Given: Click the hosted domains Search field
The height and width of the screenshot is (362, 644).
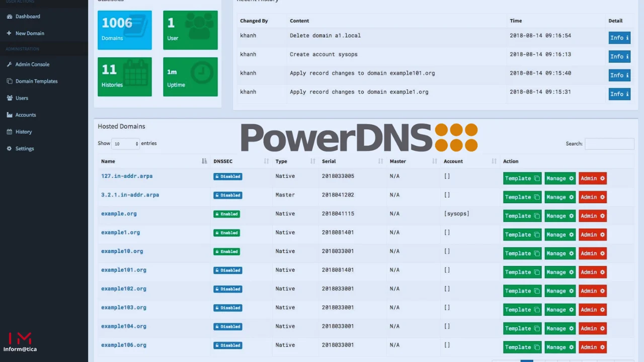Looking at the screenshot, I should pos(609,144).
